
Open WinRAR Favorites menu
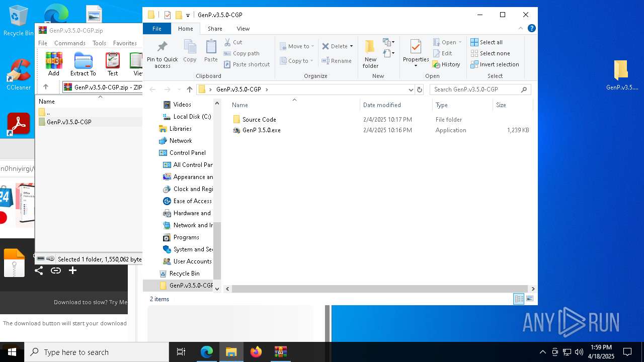tap(125, 43)
